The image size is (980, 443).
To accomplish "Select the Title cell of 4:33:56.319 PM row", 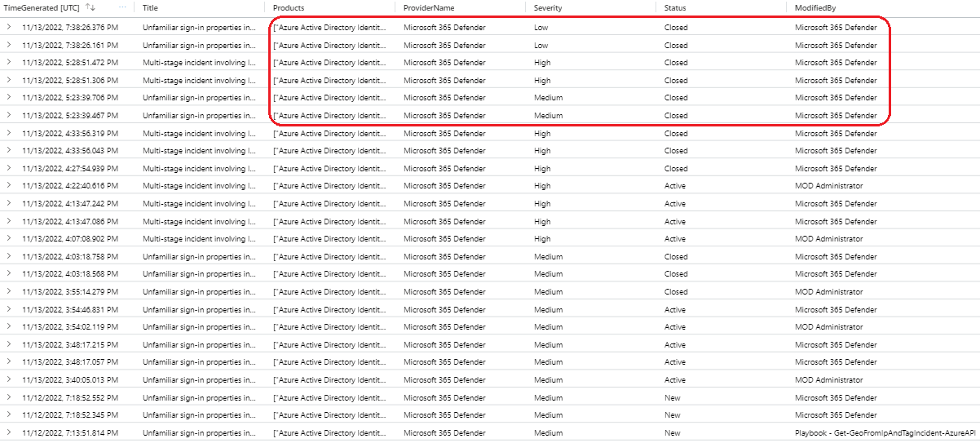I will tap(199, 134).
